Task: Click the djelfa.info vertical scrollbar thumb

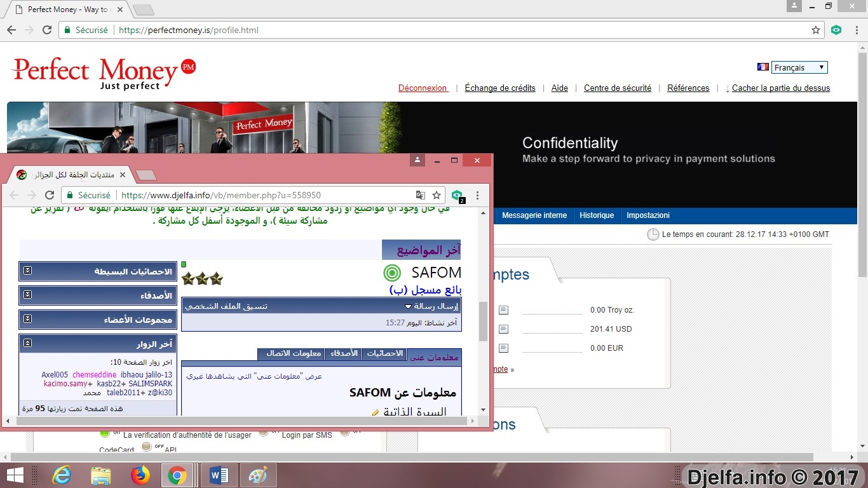Action: coord(483,322)
